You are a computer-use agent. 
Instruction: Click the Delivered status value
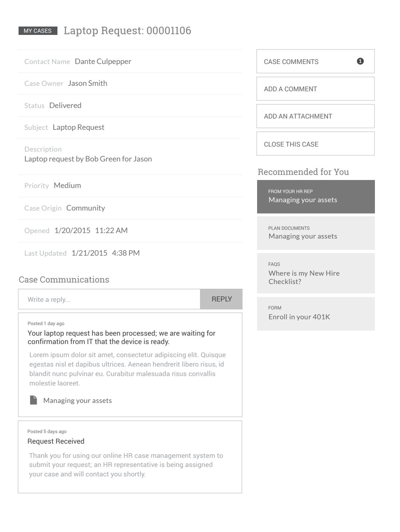tap(65, 105)
